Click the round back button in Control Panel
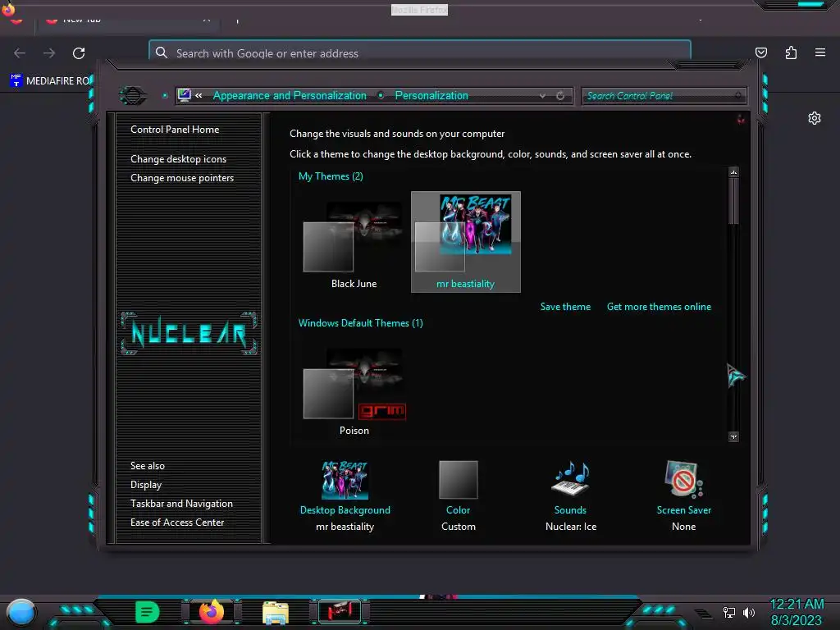The width and height of the screenshot is (840, 630). (x=132, y=96)
